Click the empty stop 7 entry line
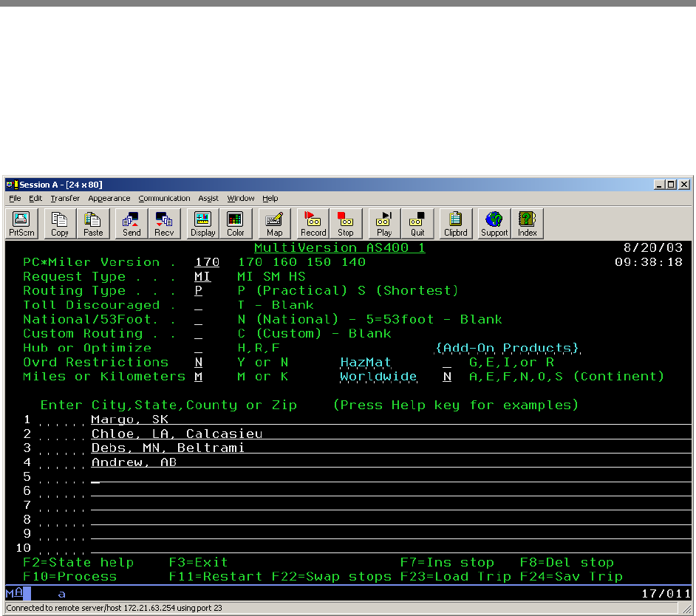This screenshot has height=616, width=696. click(391, 505)
